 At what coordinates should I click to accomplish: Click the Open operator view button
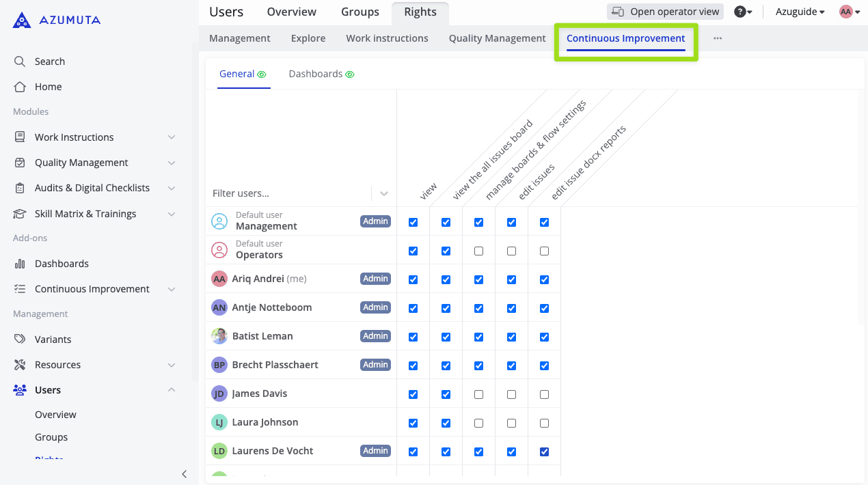click(x=665, y=12)
